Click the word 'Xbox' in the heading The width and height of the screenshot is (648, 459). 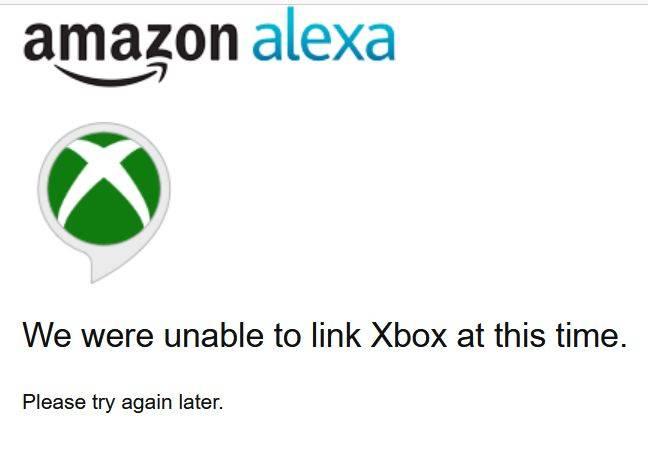tap(408, 335)
